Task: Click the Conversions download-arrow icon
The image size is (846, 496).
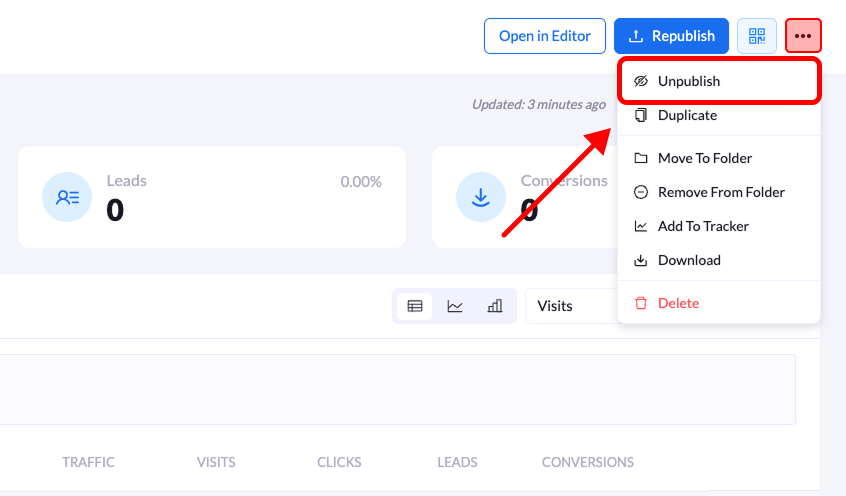Action: tap(481, 197)
